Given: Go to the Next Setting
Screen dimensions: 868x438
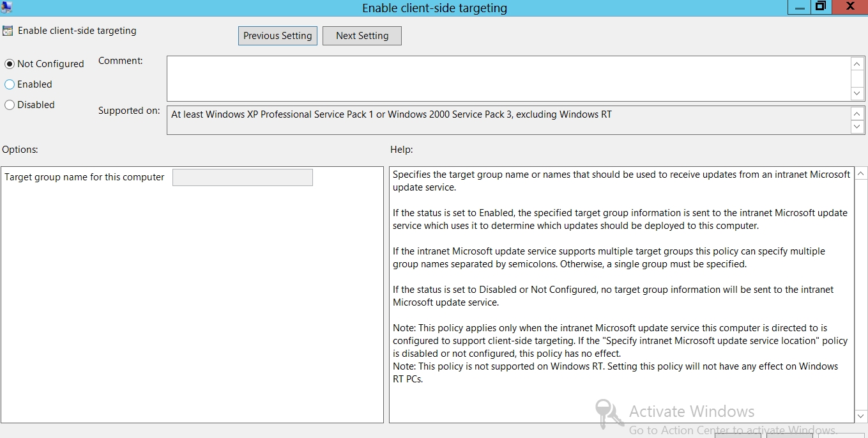Looking at the screenshot, I should click(362, 36).
